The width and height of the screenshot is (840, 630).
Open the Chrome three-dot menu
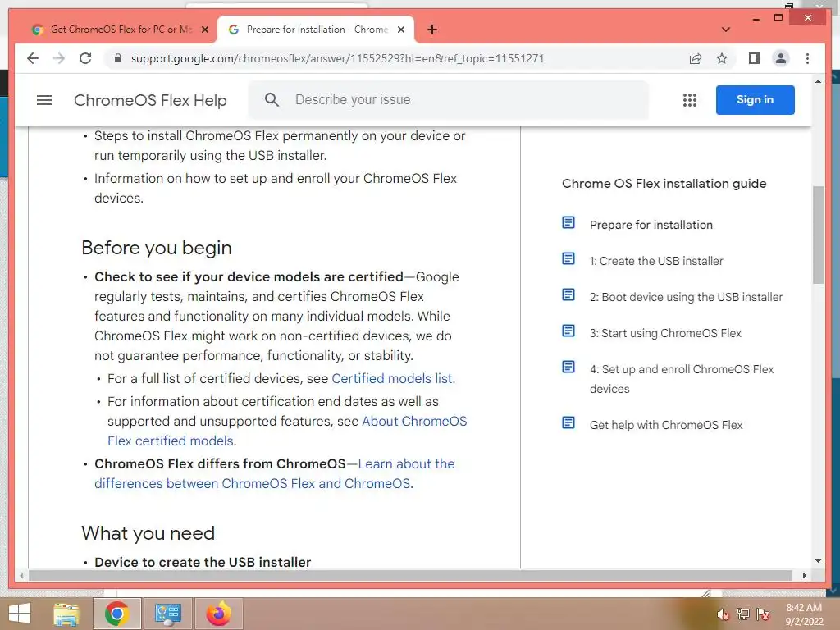tap(807, 58)
